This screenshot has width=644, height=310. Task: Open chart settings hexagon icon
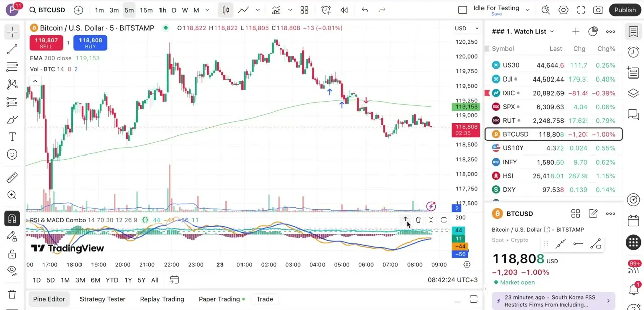[563, 10]
